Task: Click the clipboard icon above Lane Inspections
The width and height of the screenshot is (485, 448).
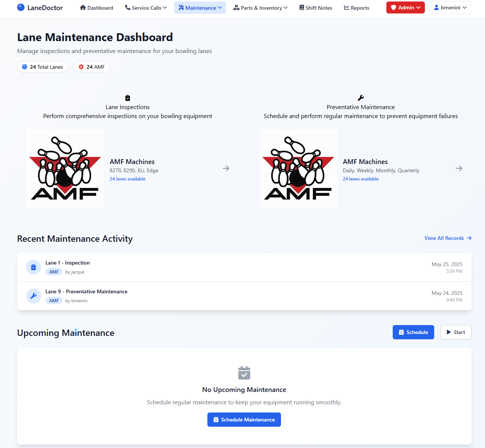Action: 127,98
